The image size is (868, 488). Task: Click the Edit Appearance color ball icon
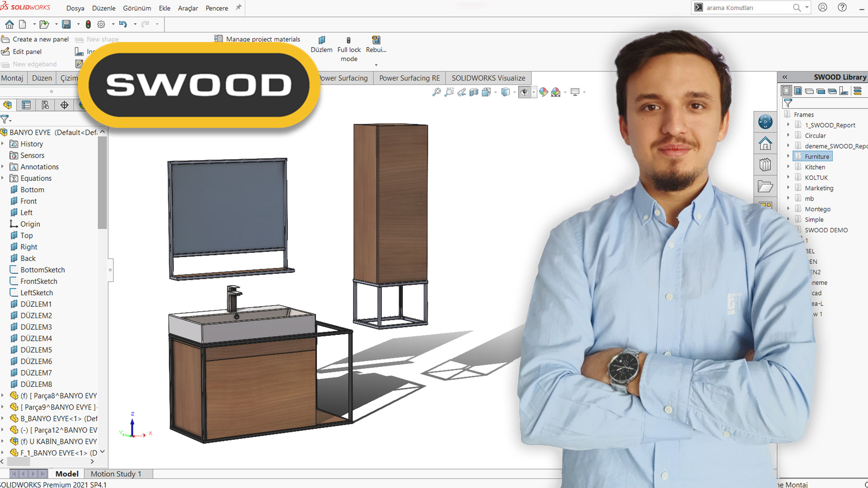[543, 92]
